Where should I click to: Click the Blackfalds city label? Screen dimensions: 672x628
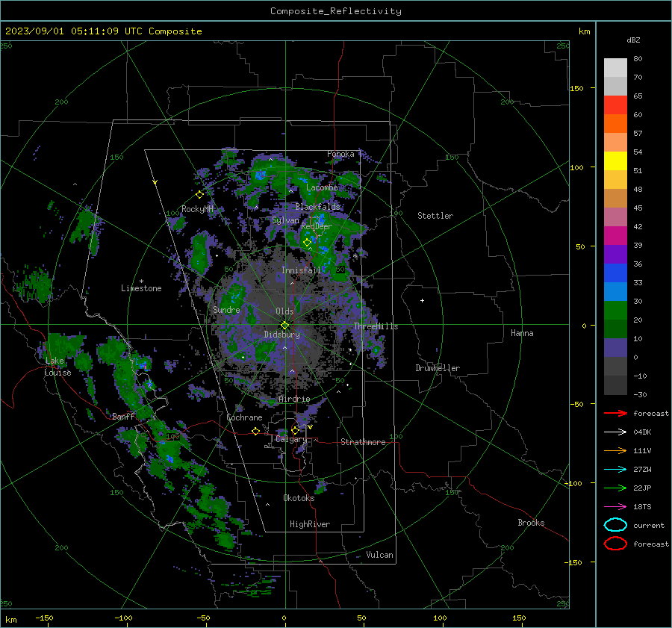click(x=317, y=207)
